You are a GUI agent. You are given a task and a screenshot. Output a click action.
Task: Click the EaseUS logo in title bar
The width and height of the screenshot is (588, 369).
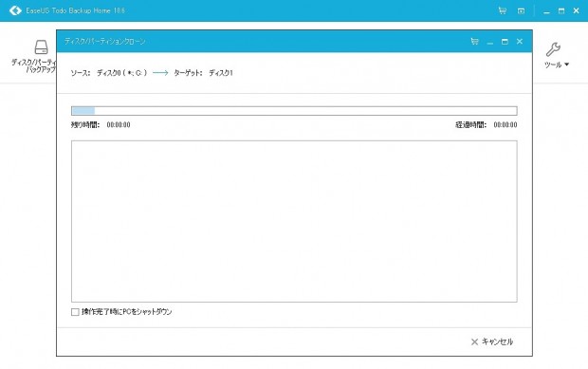(15, 10)
